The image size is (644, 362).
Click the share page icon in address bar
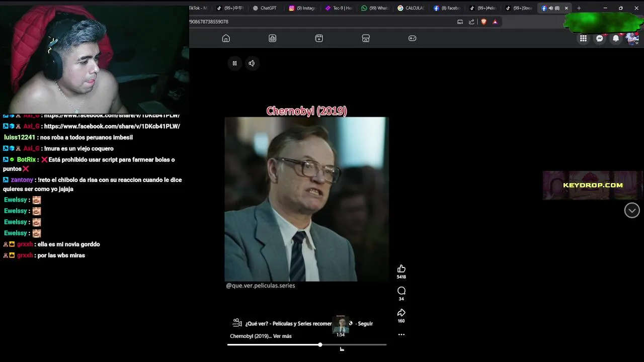471,22
